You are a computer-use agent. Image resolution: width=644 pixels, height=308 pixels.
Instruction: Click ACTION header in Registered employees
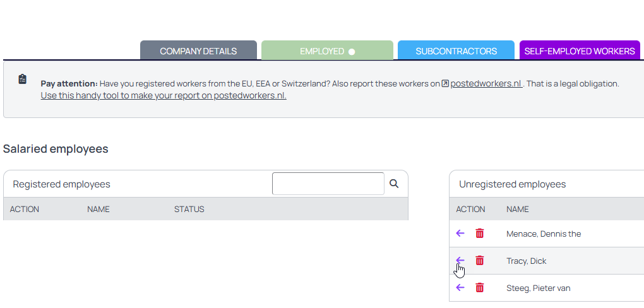(24, 209)
